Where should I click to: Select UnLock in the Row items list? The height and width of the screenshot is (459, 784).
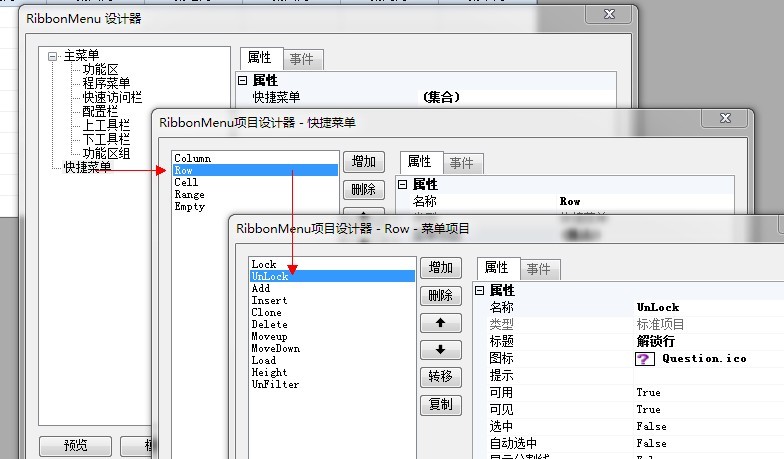click(332, 276)
